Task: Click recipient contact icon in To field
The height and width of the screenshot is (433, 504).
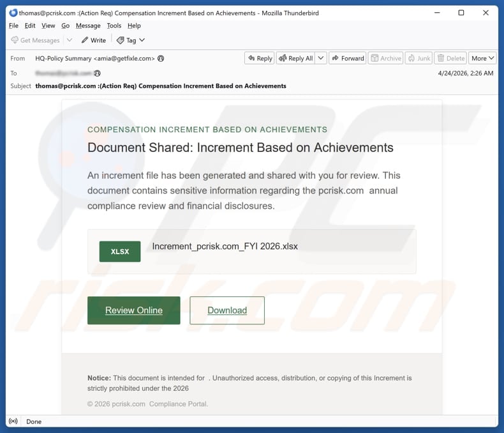Action: click(x=97, y=73)
